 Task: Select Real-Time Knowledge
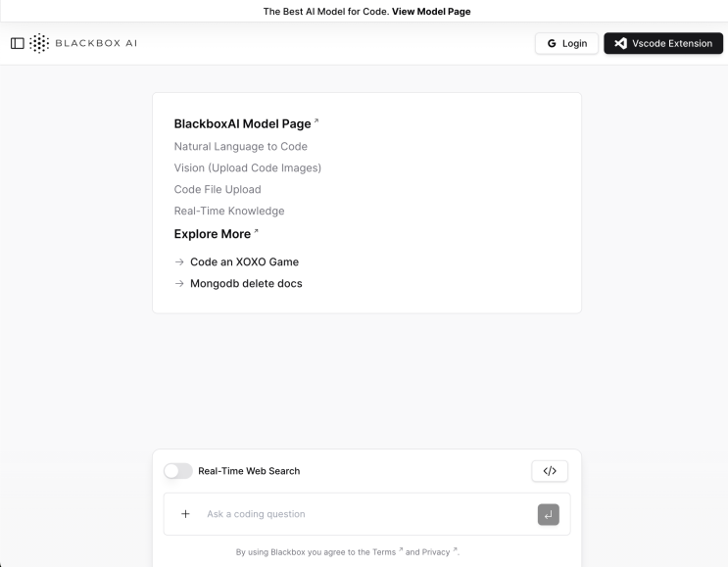click(x=229, y=211)
